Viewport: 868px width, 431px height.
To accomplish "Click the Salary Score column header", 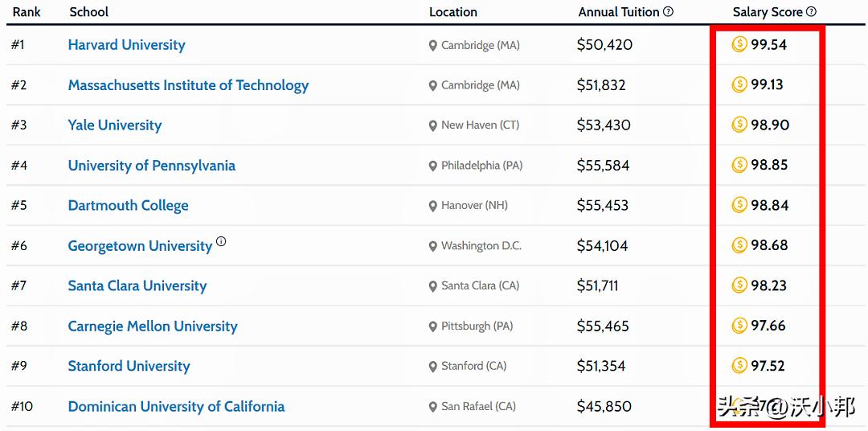I will click(x=768, y=12).
